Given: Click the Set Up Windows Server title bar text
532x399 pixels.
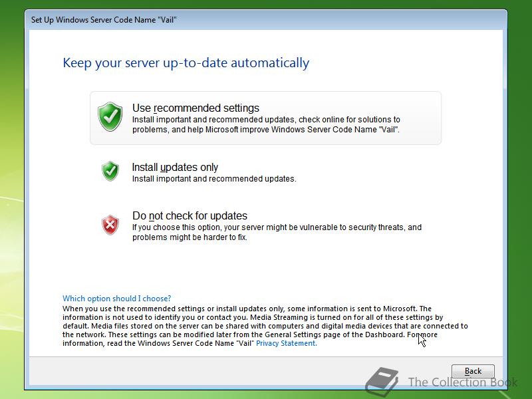Looking at the screenshot, I should [x=104, y=20].
